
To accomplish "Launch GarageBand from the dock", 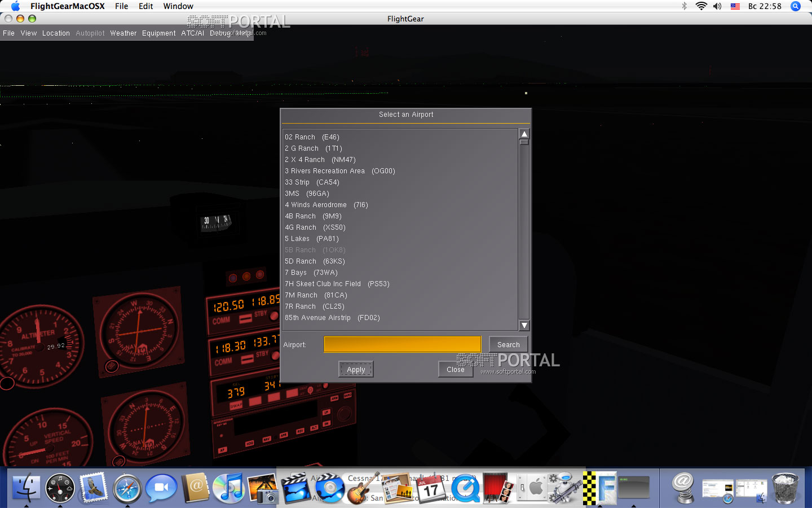I will click(363, 488).
